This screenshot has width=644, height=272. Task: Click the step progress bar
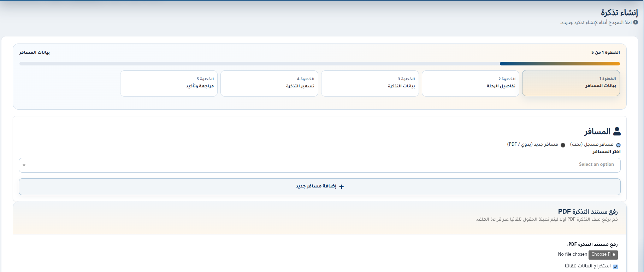(319, 64)
